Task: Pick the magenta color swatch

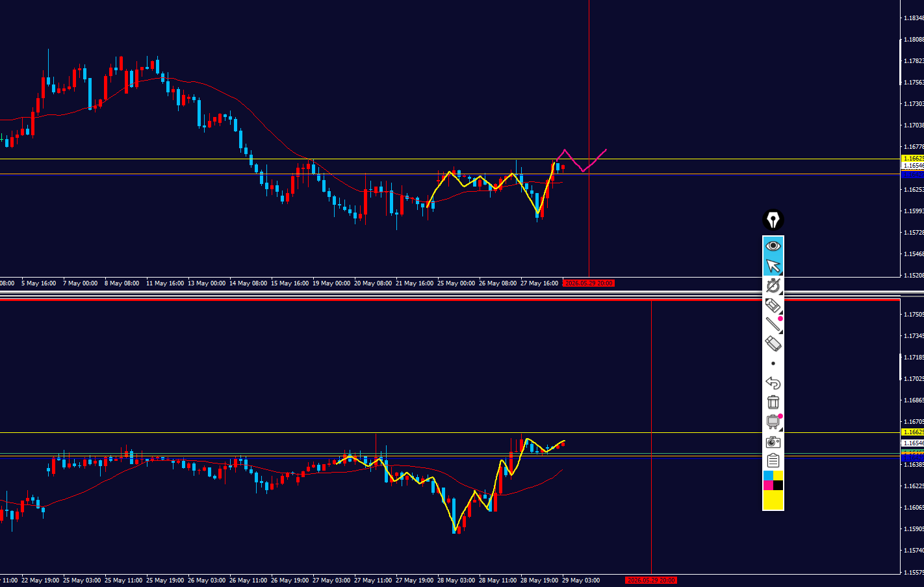Action: click(x=768, y=486)
